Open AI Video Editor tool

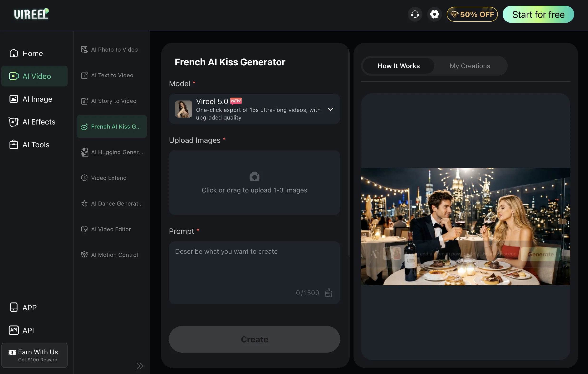(x=112, y=229)
